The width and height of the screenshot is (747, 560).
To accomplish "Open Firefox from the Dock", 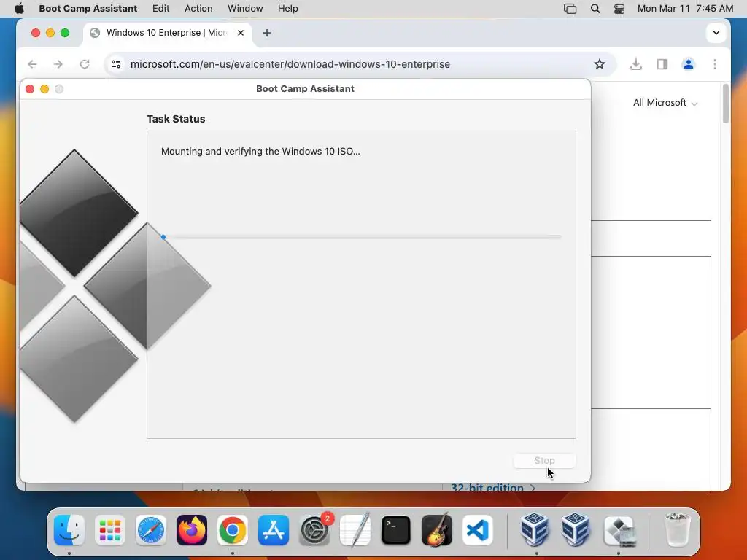I will click(x=192, y=530).
